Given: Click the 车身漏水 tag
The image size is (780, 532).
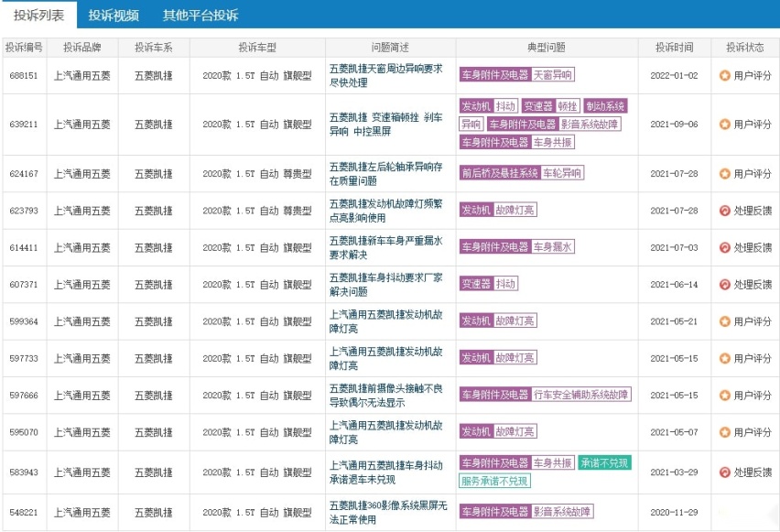Looking at the screenshot, I should click(553, 247).
